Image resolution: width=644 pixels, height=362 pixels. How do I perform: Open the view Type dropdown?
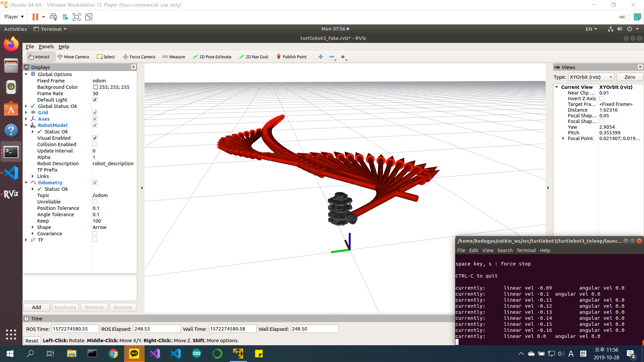(x=591, y=77)
